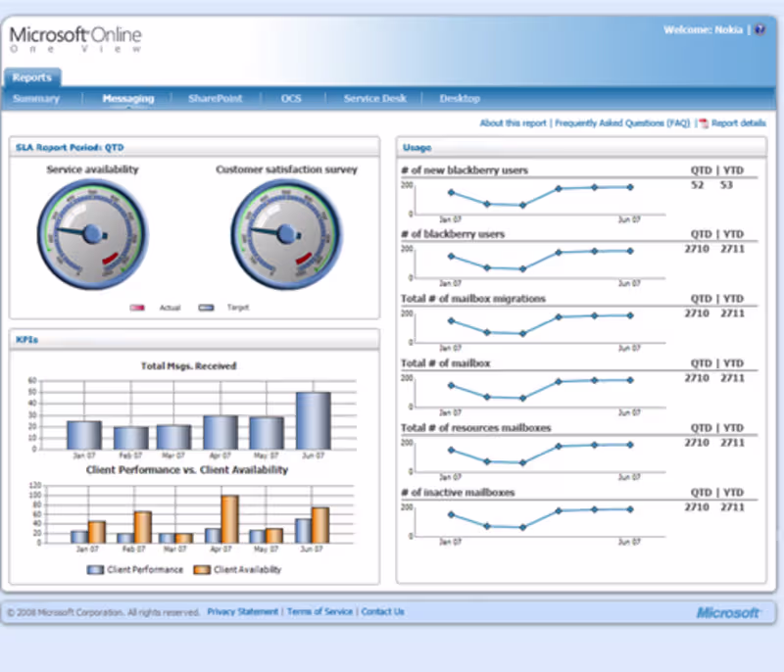This screenshot has width=784, height=672.
Task: Click the # of blackberry users title
Action: coord(453,234)
